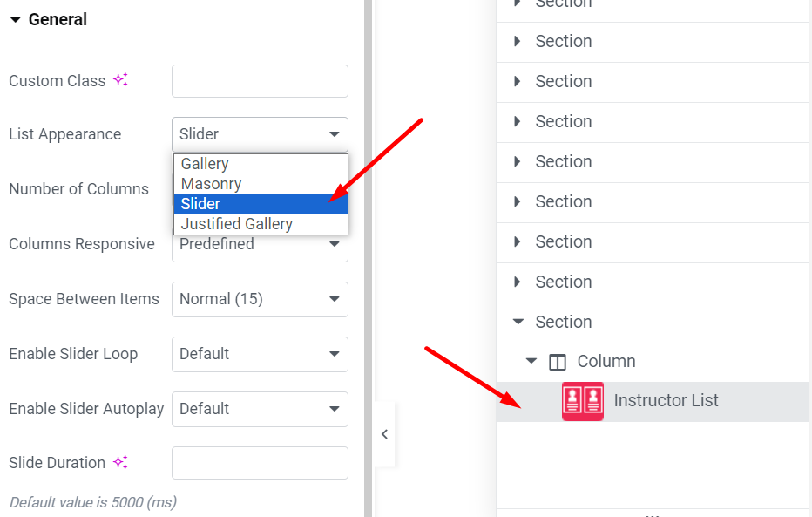Open the Enable Slider Loop dropdown
The width and height of the screenshot is (812, 517).
[260, 354]
